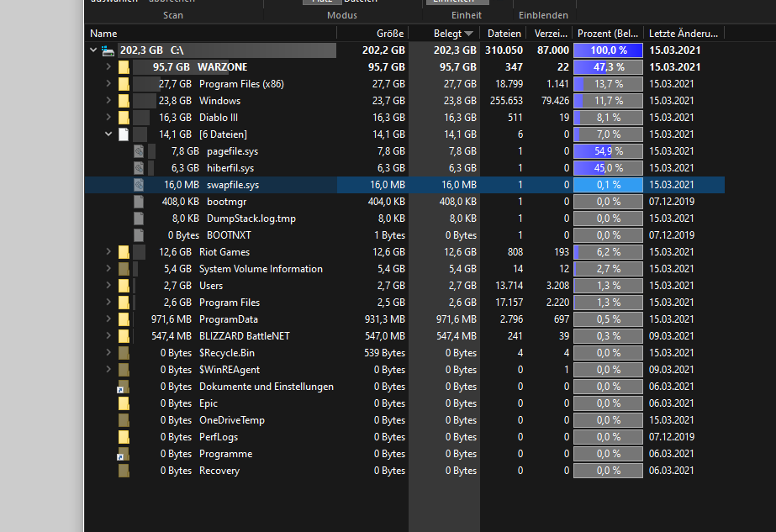Open the Einheit ribbon group
This screenshot has width=776, height=532.
pyautogui.click(x=467, y=15)
